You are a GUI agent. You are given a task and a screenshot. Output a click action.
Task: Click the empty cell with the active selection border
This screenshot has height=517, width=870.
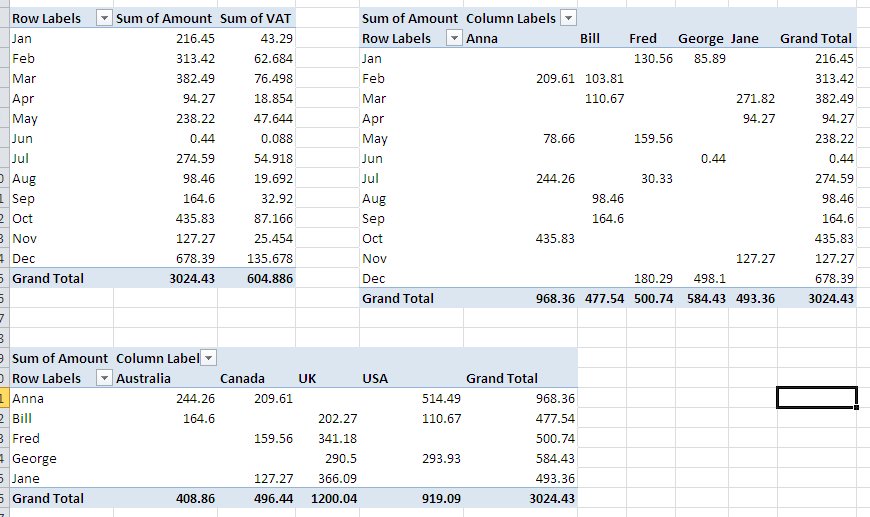coord(816,398)
